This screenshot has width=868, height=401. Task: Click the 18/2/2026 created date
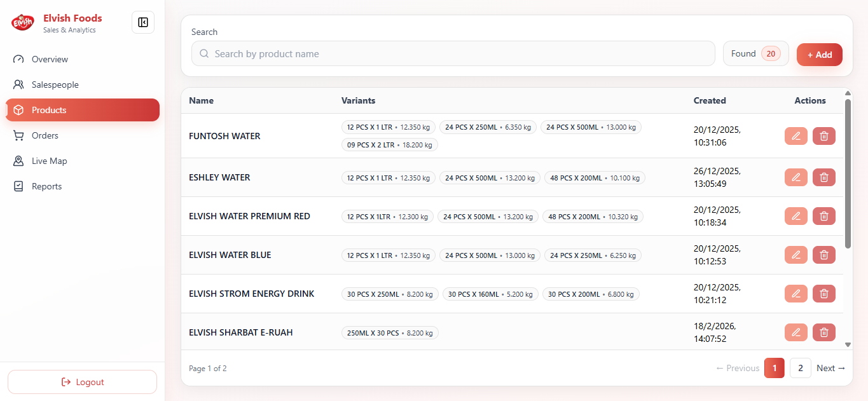coord(715,332)
